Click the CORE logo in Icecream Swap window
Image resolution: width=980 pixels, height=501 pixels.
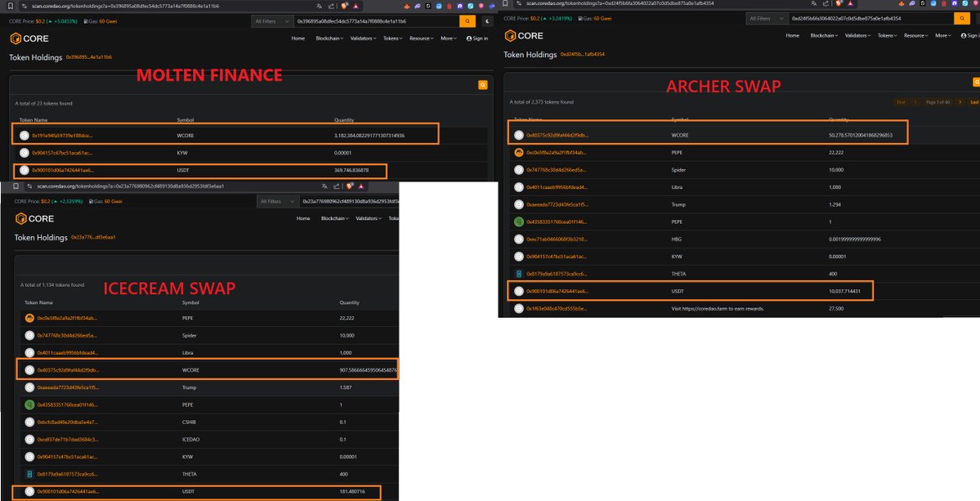(x=35, y=219)
